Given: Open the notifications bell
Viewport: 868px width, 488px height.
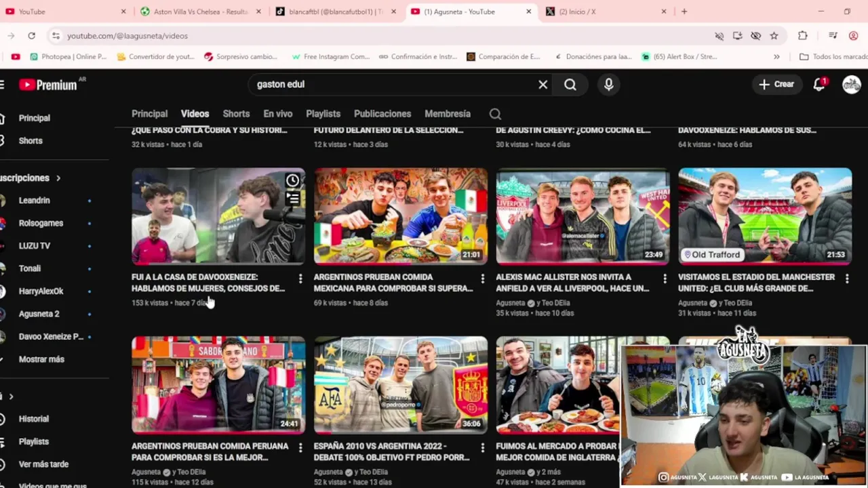Looking at the screenshot, I should pos(819,85).
